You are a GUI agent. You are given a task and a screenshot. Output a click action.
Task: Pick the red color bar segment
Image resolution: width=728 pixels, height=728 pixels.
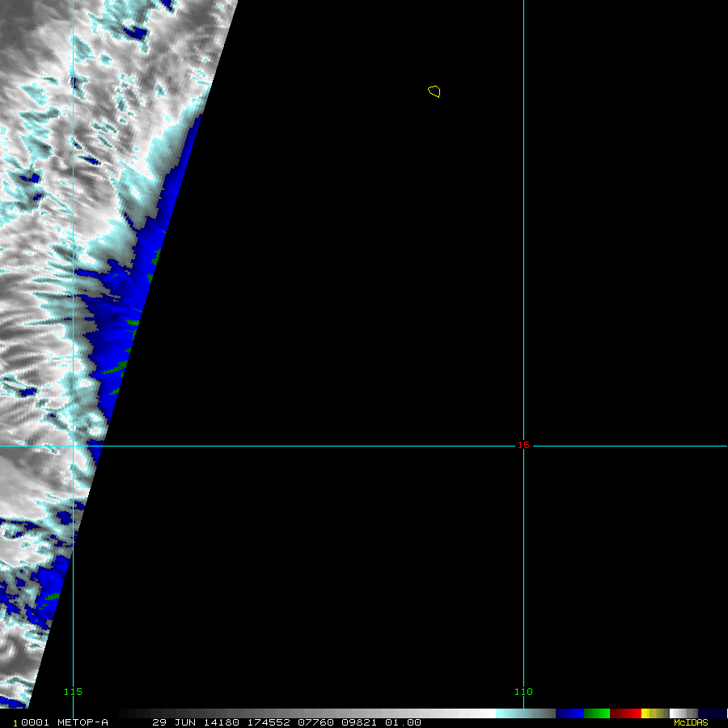point(625,713)
